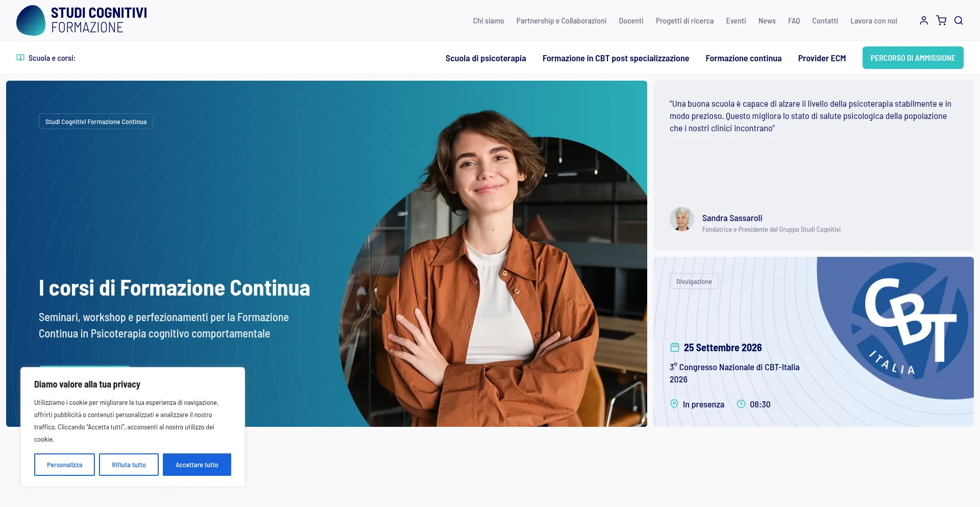Viewport: 980px width, 507px height.
Task: Click the Una buona scuola quote text
Action: pyautogui.click(x=811, y=116)
